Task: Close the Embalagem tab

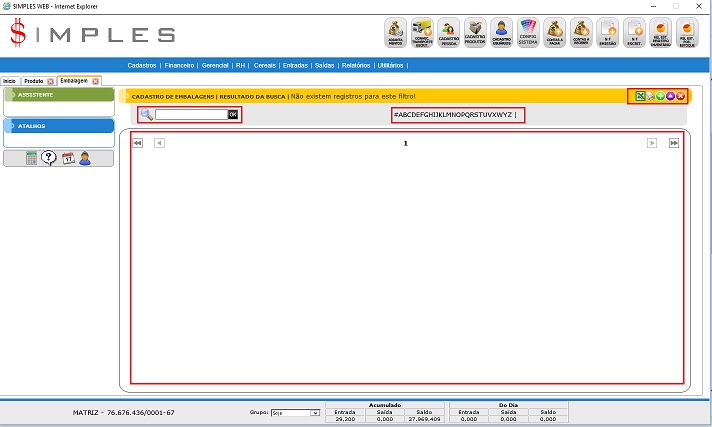Action: tap(96, 80)
